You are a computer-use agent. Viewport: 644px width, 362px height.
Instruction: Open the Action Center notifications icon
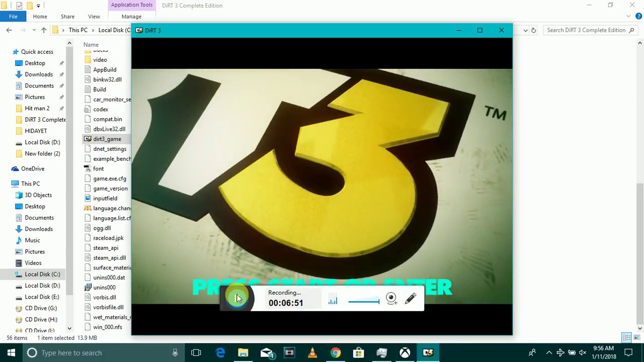pyautogui.click(x=628, y=353)
